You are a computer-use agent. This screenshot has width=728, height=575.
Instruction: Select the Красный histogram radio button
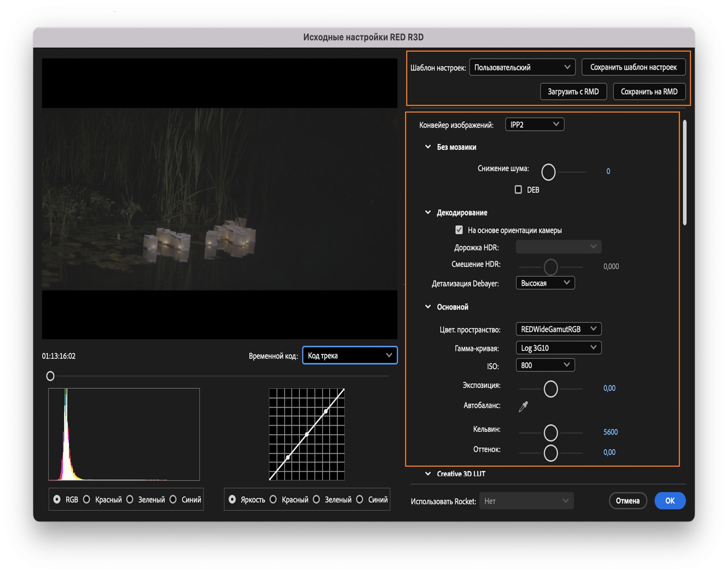[x=87, y=500]
